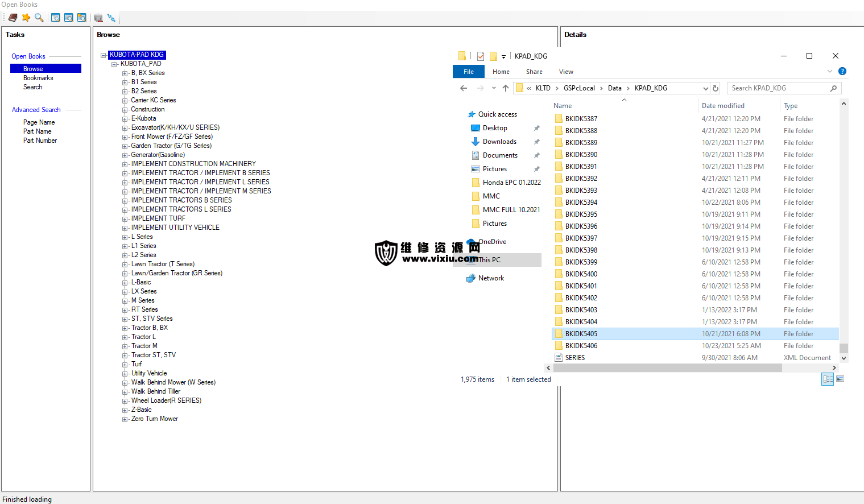Choose Part Number advanced search
Viewport: 864px width, 504px height.
(40, 141)
